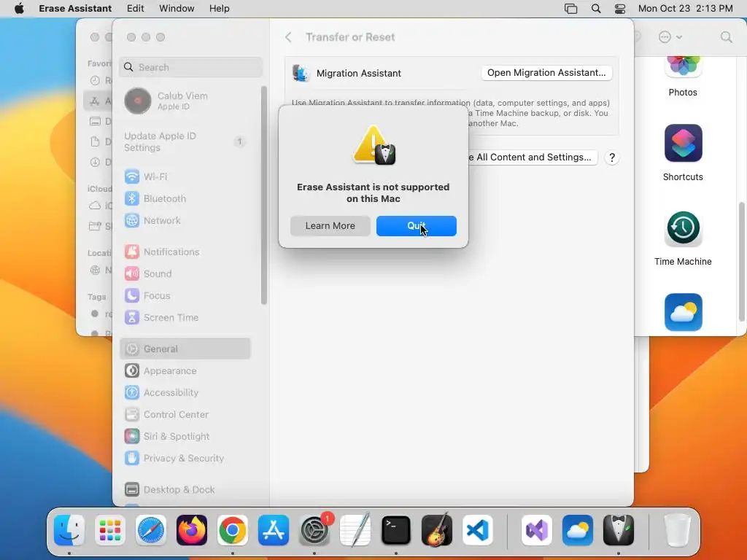Open Stage Manager icon in menu bar
This screenshot has width=747, height=560.
(x=570, y=9)
